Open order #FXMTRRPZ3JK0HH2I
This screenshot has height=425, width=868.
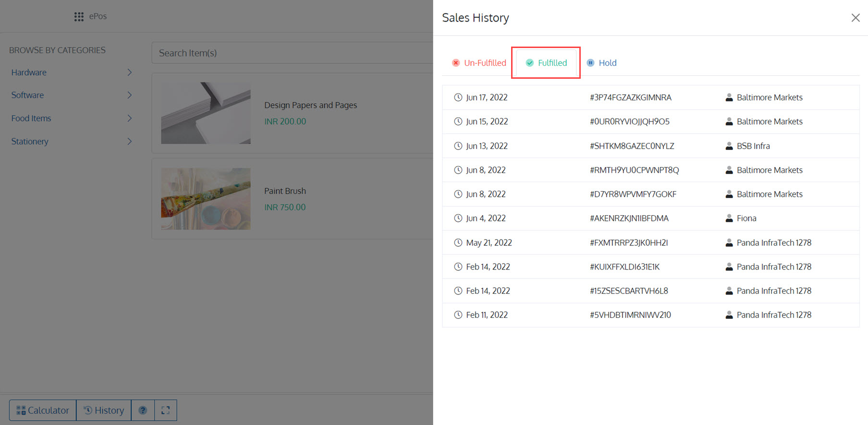[629, 243]
